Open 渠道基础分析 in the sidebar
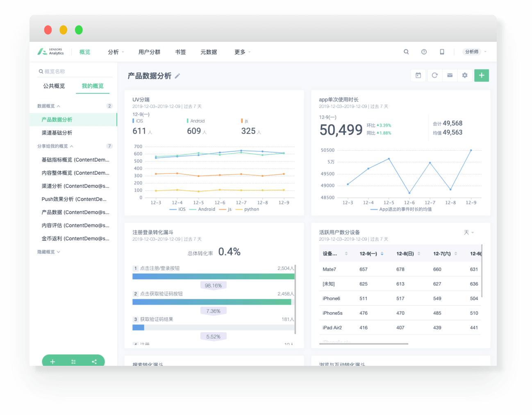Screen dimensions: 532x415 click(57, 133)
